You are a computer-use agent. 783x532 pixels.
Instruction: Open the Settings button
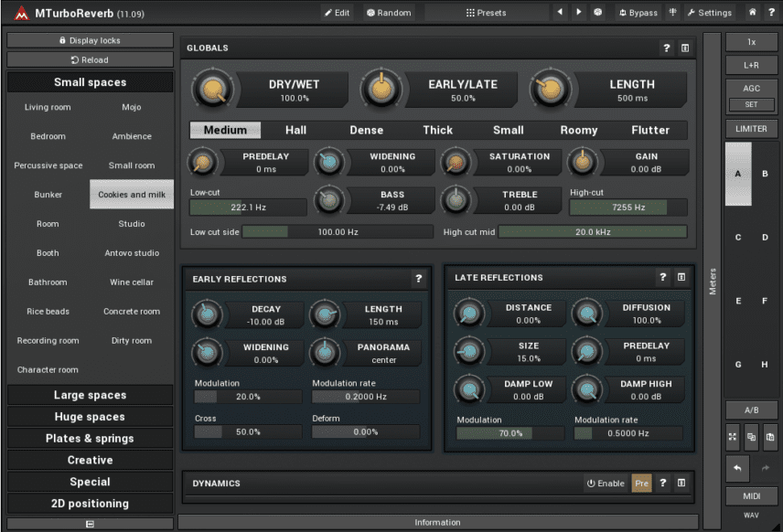coord(709,13)
